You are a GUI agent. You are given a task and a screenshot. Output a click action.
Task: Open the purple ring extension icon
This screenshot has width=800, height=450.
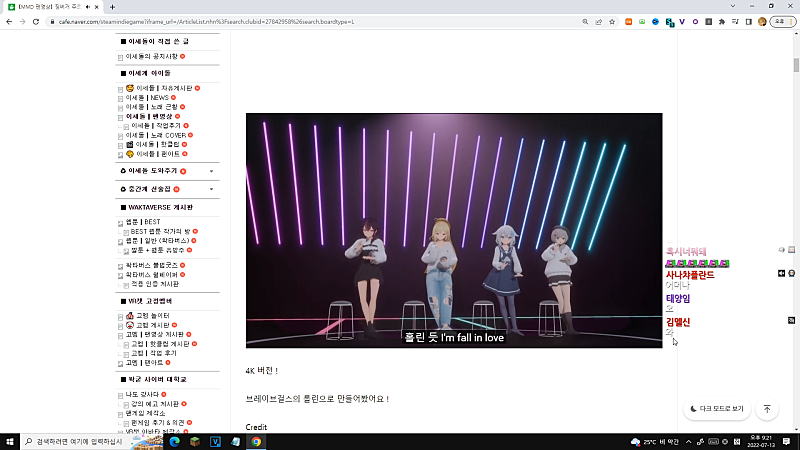[695, 22]
